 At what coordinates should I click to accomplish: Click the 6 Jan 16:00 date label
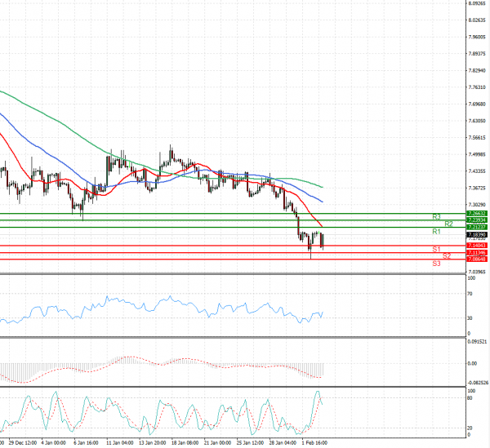86,442
